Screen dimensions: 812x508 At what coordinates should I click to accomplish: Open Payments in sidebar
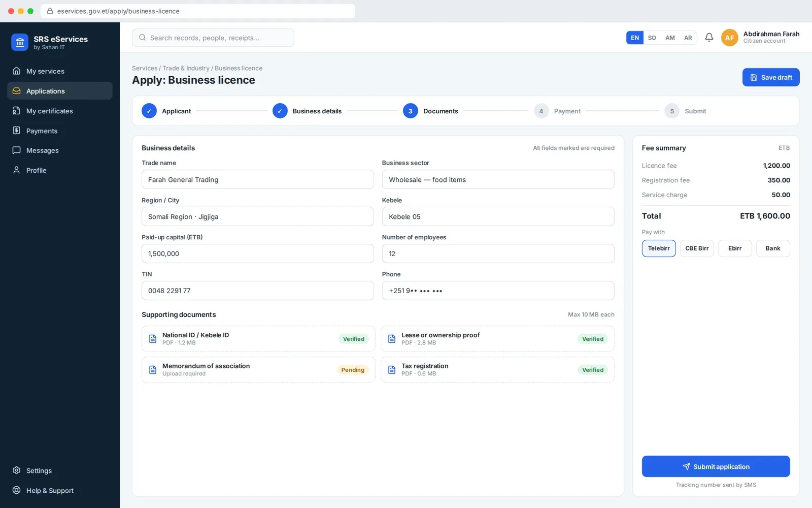coord(60,131)
